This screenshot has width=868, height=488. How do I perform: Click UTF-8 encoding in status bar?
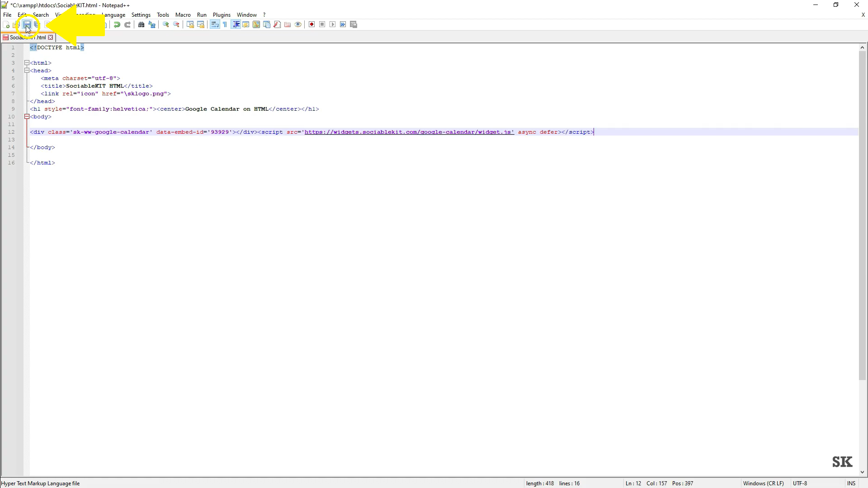800,483
